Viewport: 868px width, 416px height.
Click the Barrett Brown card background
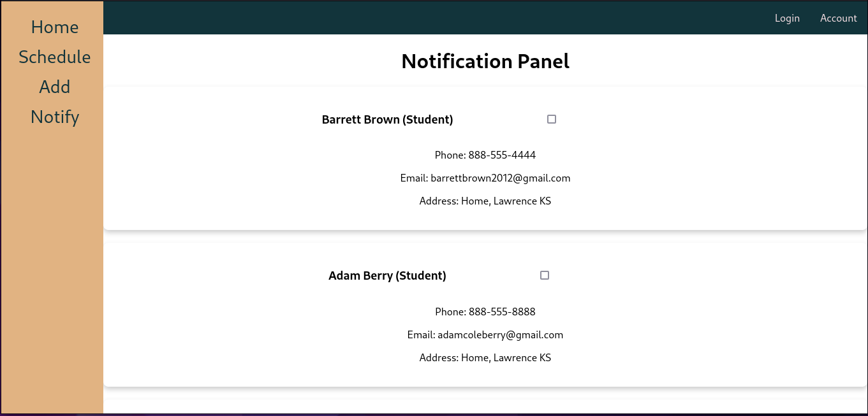702,159
